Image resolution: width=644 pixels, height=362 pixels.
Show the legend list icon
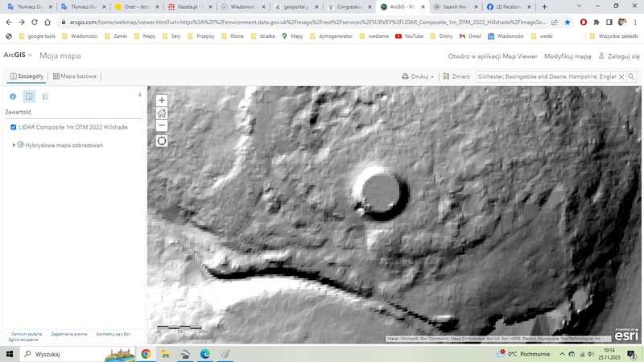coord(45,97)
